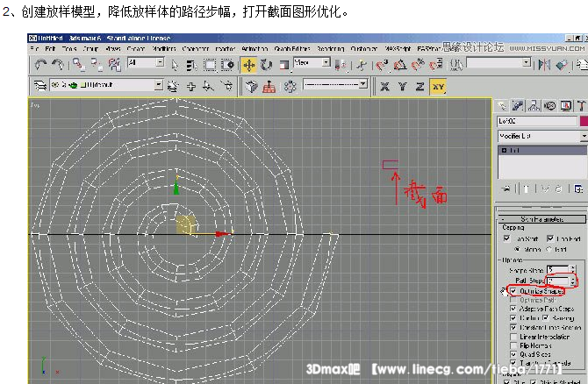Toggle the Adaptive Path Steps checkbox

tap(513, 309)
